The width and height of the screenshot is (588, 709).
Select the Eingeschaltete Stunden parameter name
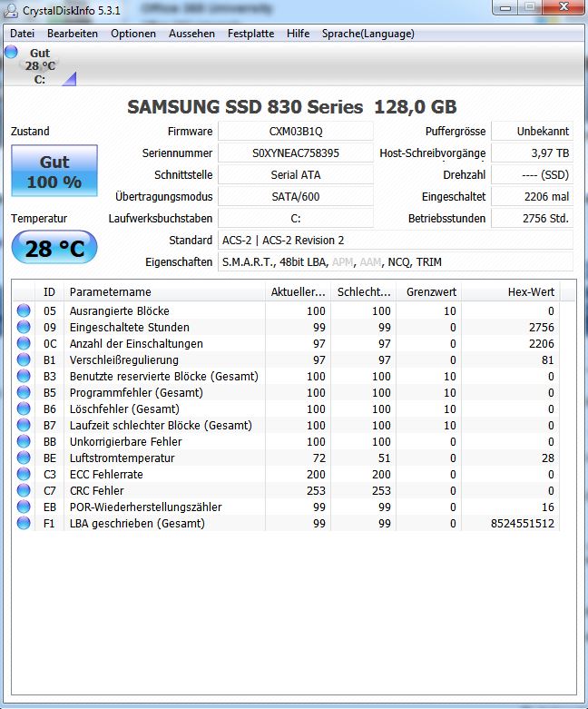(129, 327)
